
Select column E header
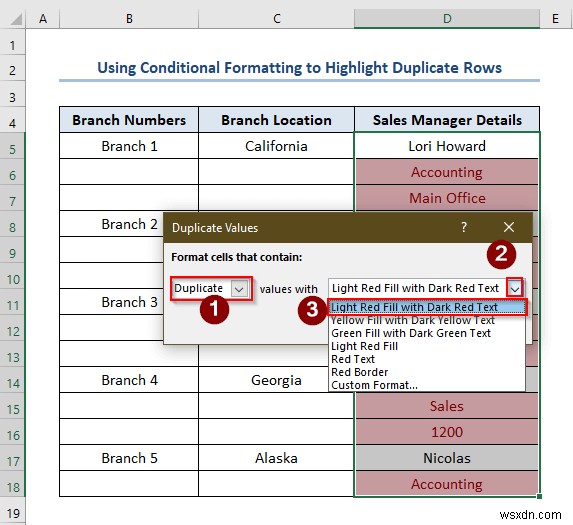point(555,18)
